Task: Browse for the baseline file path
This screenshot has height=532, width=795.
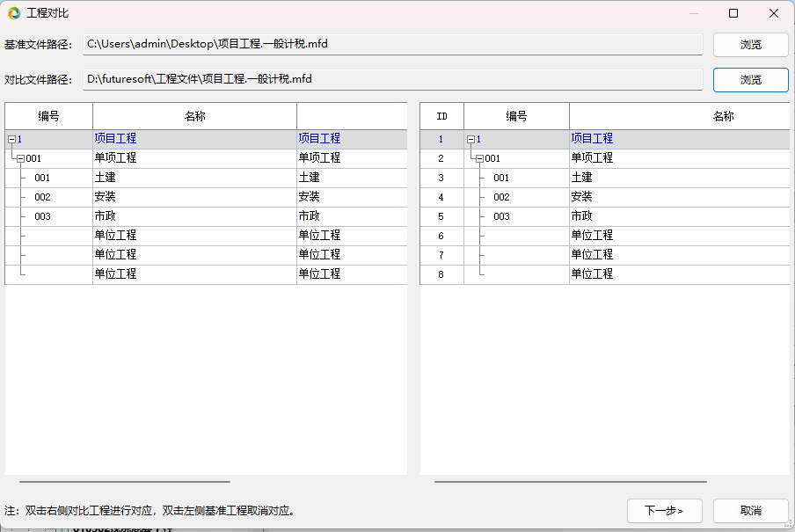Action: [x=750, y=44]
